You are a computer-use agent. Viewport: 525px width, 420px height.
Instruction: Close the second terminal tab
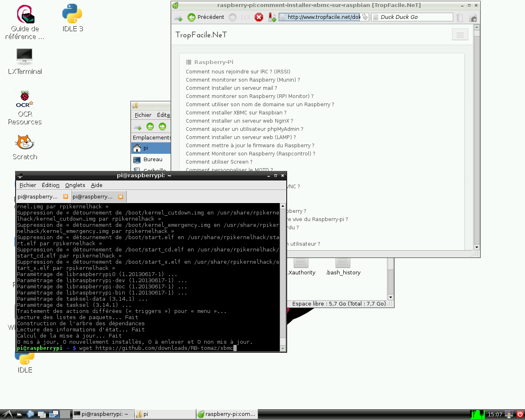(121, 197)
